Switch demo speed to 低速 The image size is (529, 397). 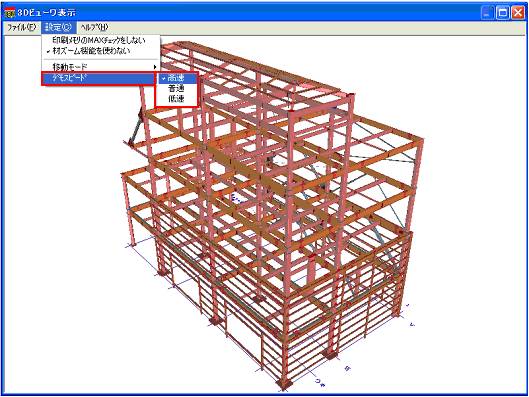pos(176,99)
